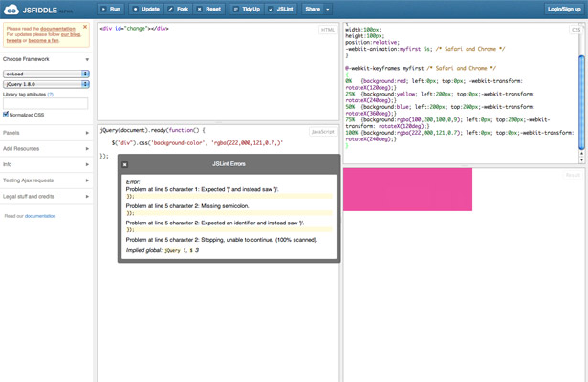
Task: Run the fiddle with the Run button
Action: point(111,9)
